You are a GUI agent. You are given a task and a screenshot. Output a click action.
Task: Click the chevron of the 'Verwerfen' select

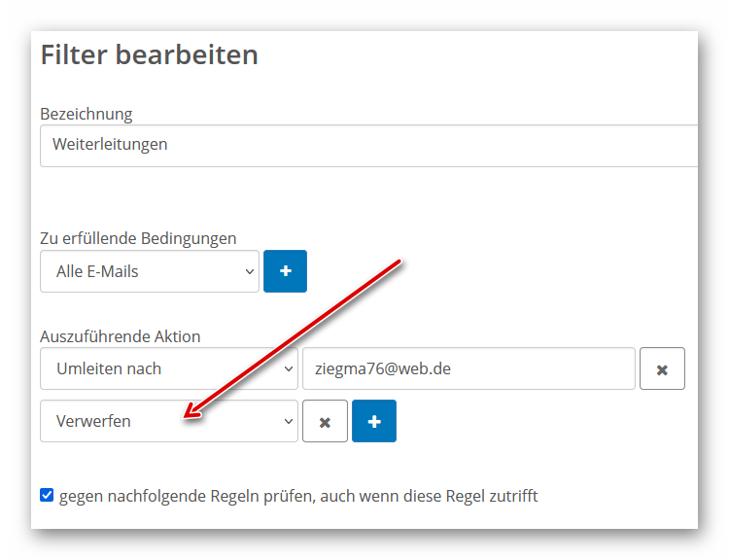[x=288, y=422]
